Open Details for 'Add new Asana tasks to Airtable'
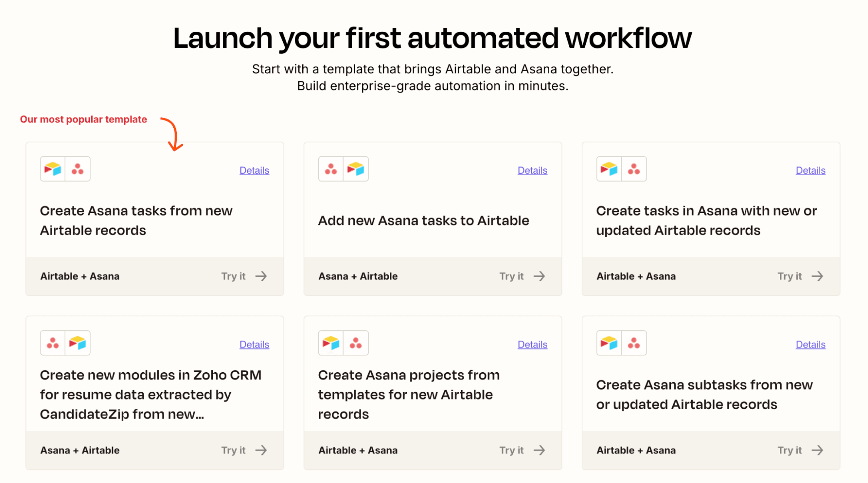868x483 pixels. 532,170
